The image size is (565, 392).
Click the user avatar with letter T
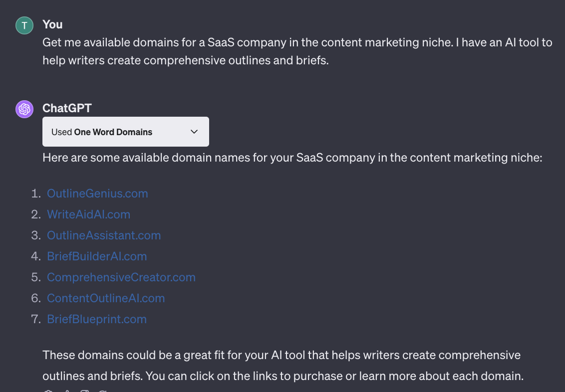[x=24, y=25]
